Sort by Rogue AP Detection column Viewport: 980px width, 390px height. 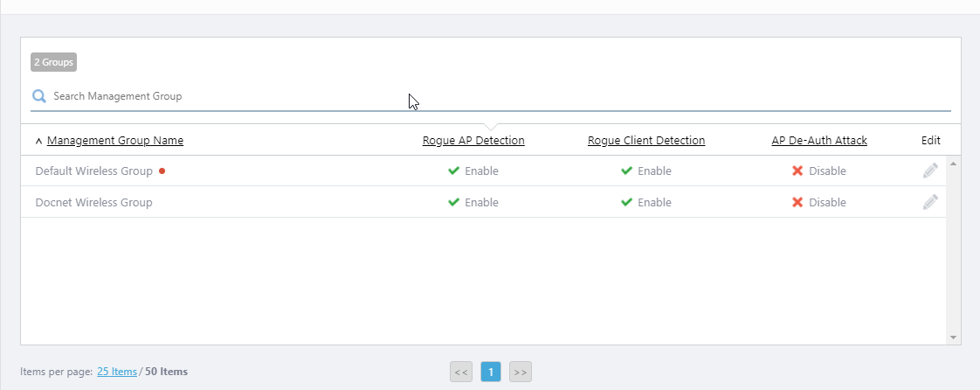click(473, 141)
